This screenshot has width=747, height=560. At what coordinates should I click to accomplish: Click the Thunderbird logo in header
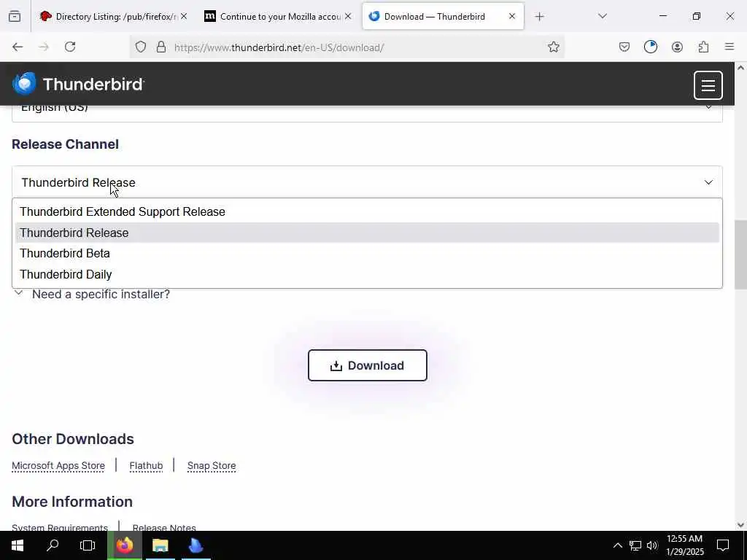point(78,84)
